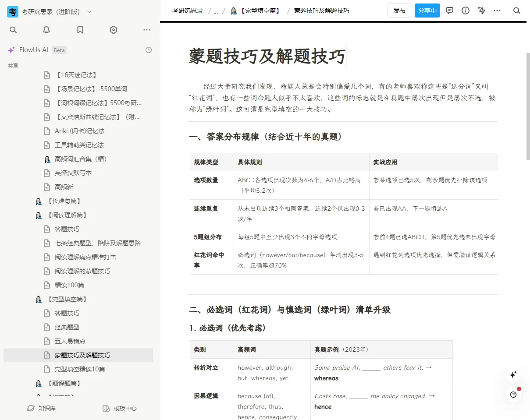The width and height of the screenshot is (530, 420).
Task: Open the updates lightning icon
Action: [481, 11]
